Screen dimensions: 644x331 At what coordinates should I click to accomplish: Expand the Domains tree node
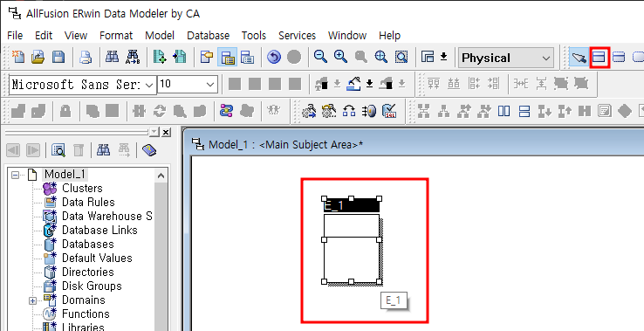[x=32, y=301]
